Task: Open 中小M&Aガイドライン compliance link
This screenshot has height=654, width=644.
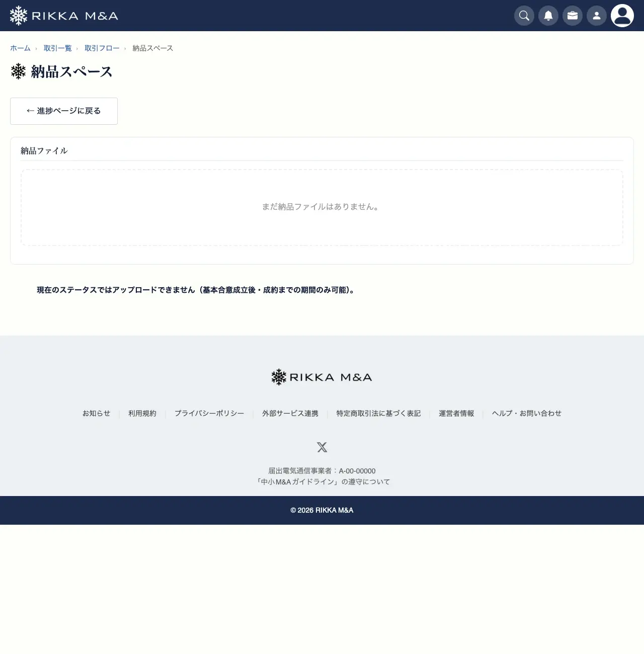Action: 323,481
